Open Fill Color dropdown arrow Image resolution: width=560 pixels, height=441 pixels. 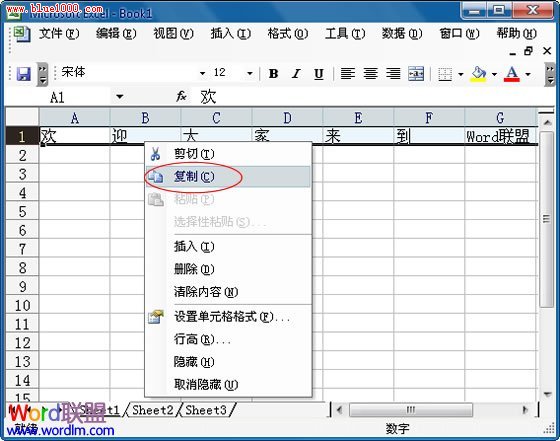pos(494,74)
